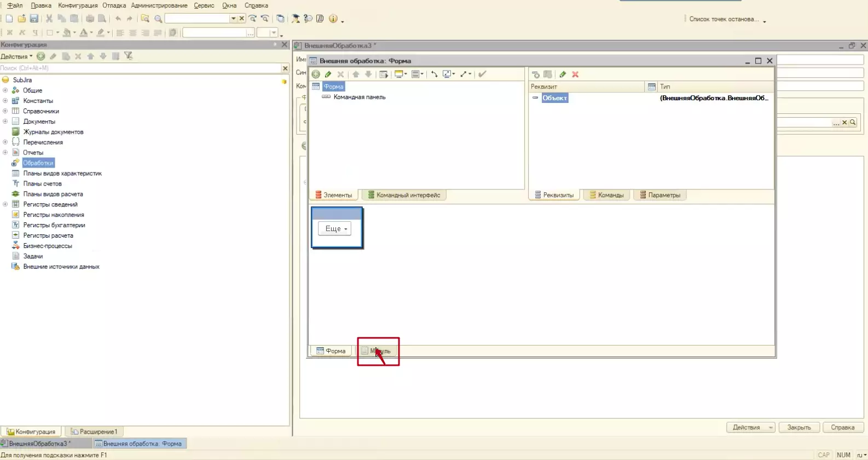Click the pencil Edit icon in form elements toolbar
This screenshot has width=868, height=460.
pyautogui.click(x=328, y=74)
